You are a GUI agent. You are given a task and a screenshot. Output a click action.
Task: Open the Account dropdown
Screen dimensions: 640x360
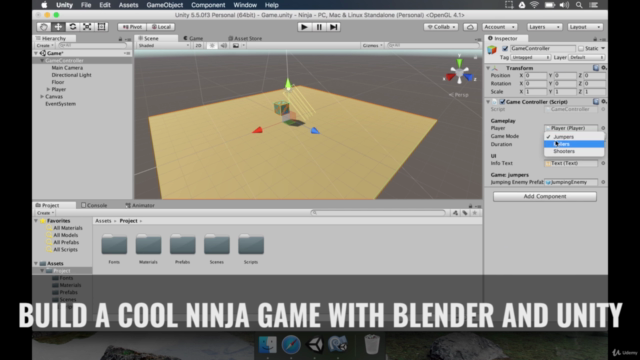click(x=499, y=27)
